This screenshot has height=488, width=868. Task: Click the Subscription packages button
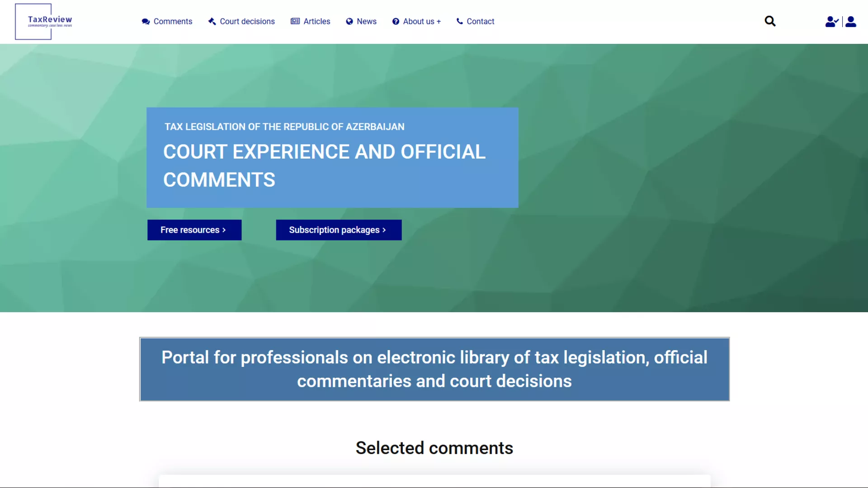338,230
